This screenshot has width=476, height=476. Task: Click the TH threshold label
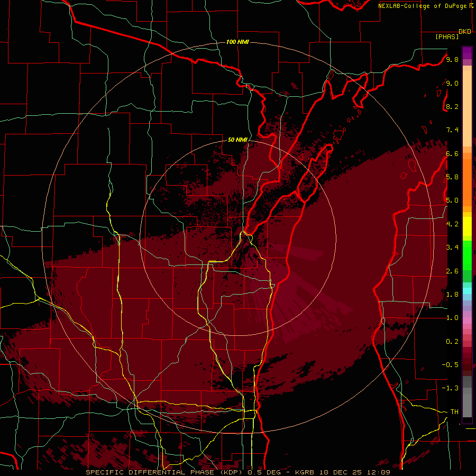[x=454, y=412]
